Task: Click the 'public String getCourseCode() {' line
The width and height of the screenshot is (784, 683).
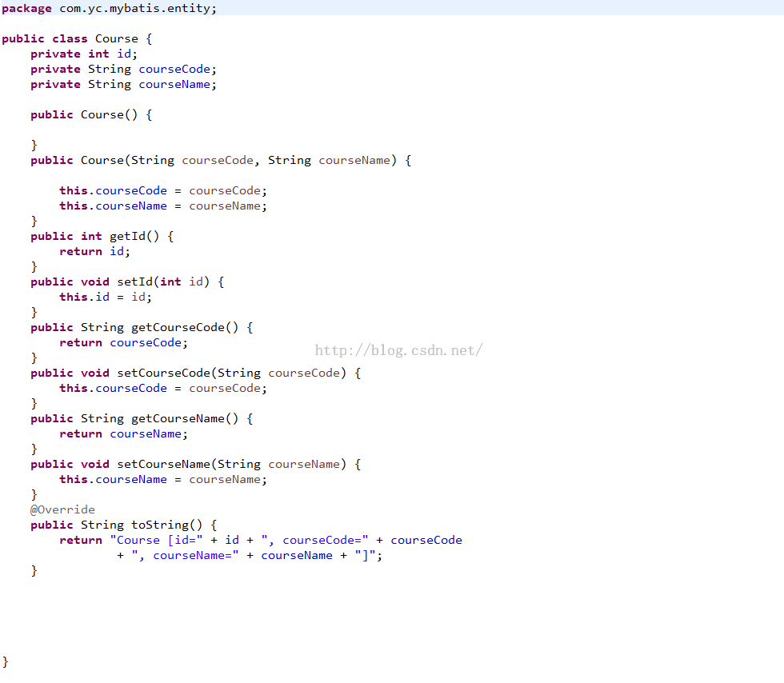Action: [x=142, y=327]
